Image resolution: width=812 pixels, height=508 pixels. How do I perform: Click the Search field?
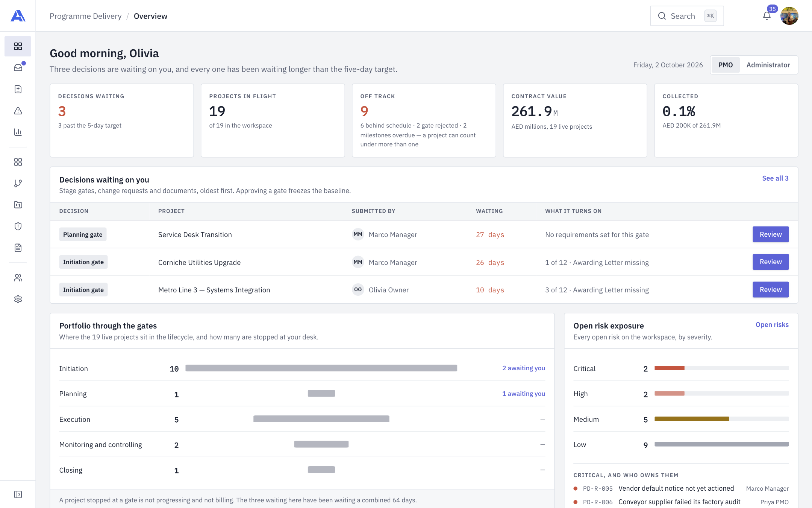(687, 16)
